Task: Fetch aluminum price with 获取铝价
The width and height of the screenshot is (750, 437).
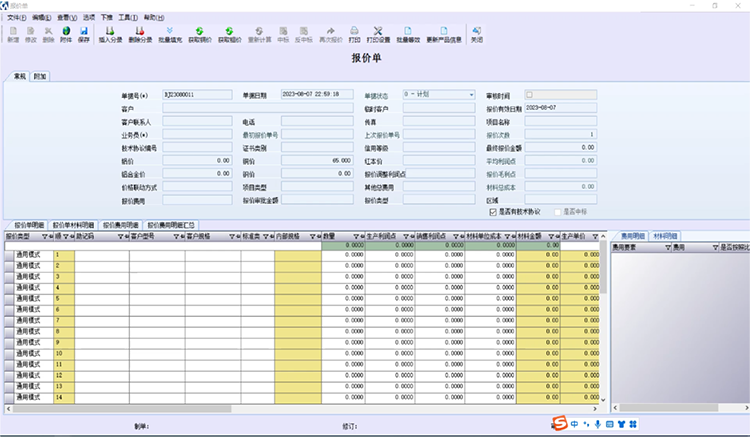Action: [230, 34]
